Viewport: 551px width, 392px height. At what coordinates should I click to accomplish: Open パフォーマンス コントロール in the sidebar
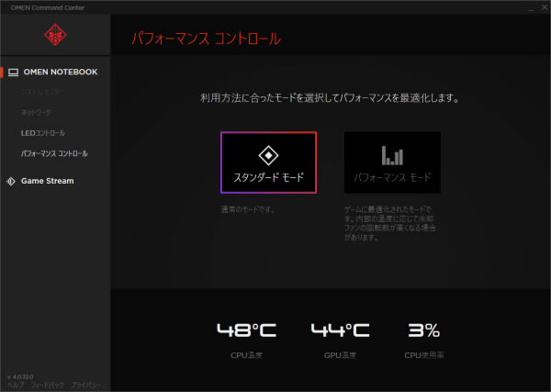[x=54, y=153]
